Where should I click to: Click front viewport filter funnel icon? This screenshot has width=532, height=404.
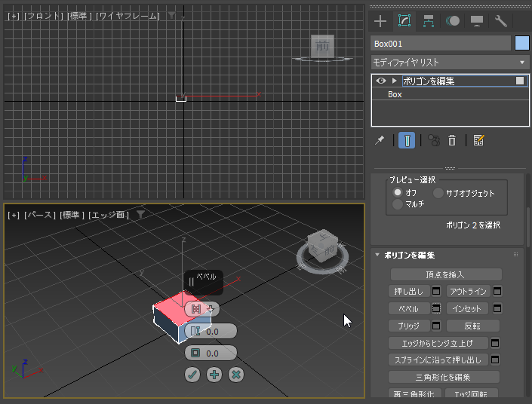(172, 15)
